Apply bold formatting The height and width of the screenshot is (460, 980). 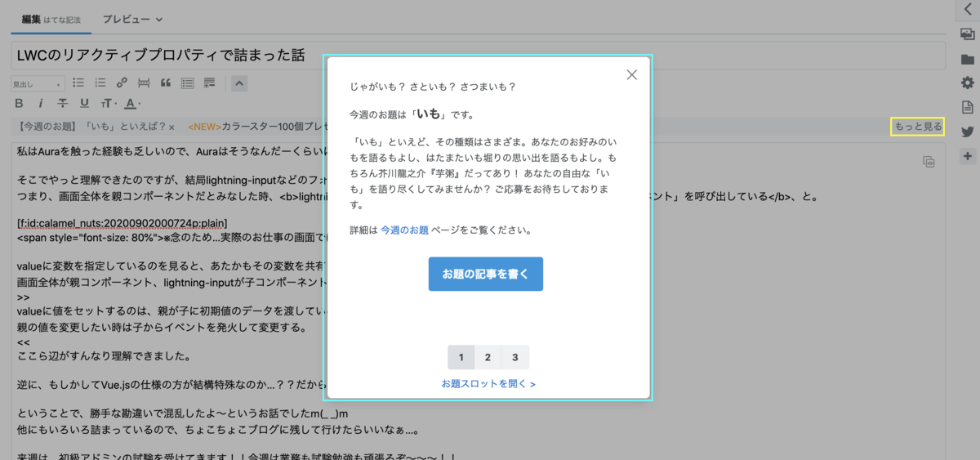pyautogui.click(x=20, y=103)
